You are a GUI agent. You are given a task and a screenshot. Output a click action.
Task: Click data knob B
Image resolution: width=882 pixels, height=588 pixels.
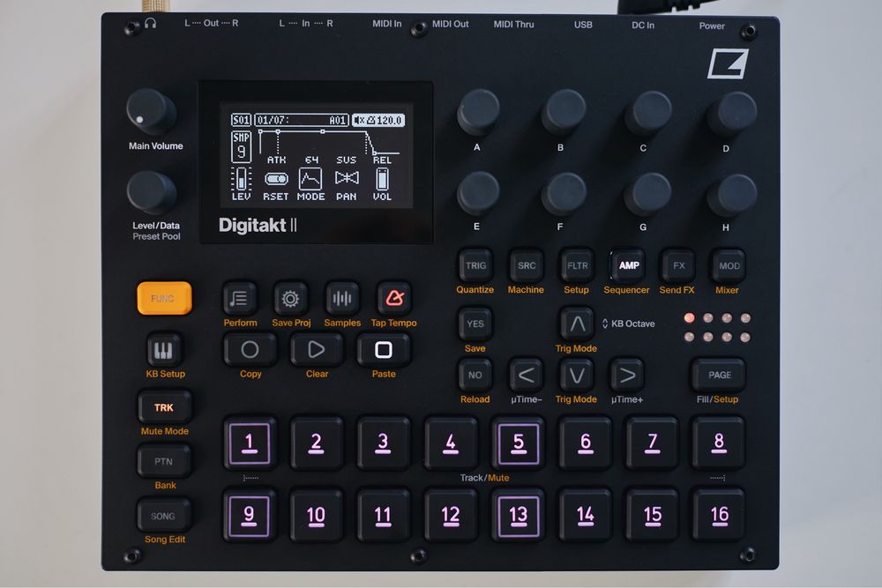[x=563, y=111]
